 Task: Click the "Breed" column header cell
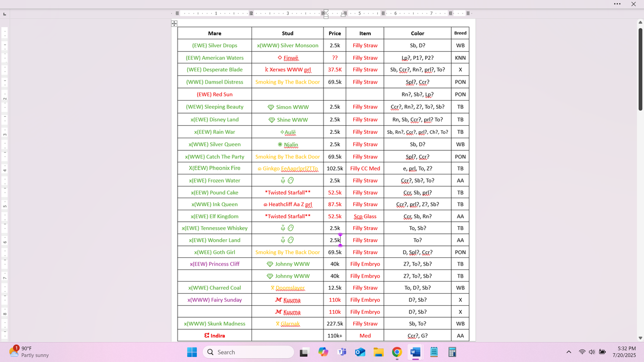pos(460,33)
